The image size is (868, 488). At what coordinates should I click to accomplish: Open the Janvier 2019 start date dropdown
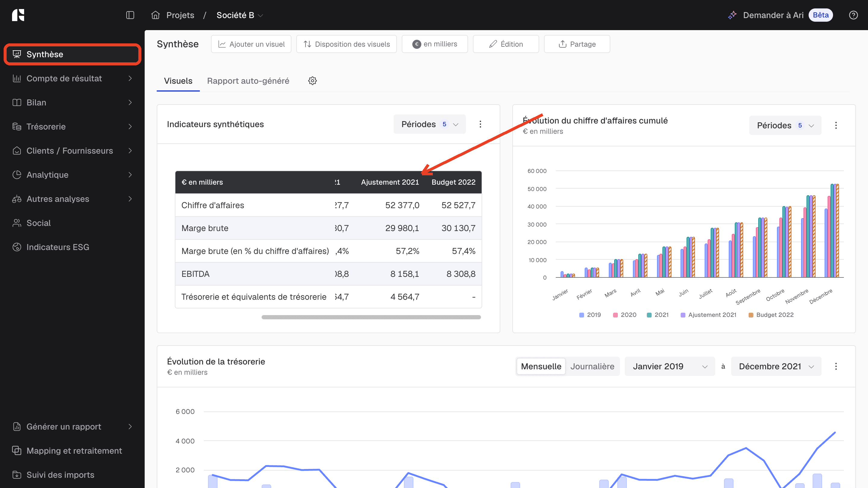[x=669, y=366]
